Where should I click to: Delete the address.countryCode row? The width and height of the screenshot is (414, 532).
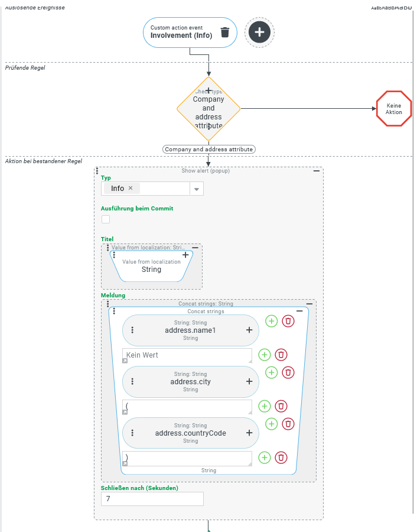[288, 424]
